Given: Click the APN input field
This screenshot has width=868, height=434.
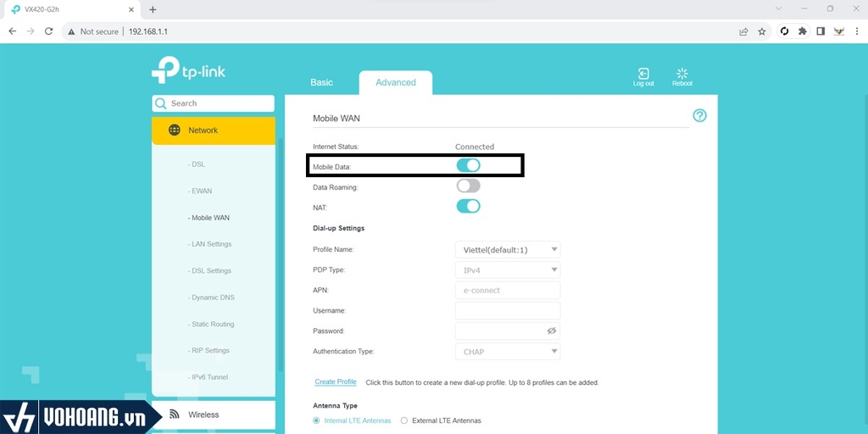Looking at the screenshot, I should [x=508, y=290].
